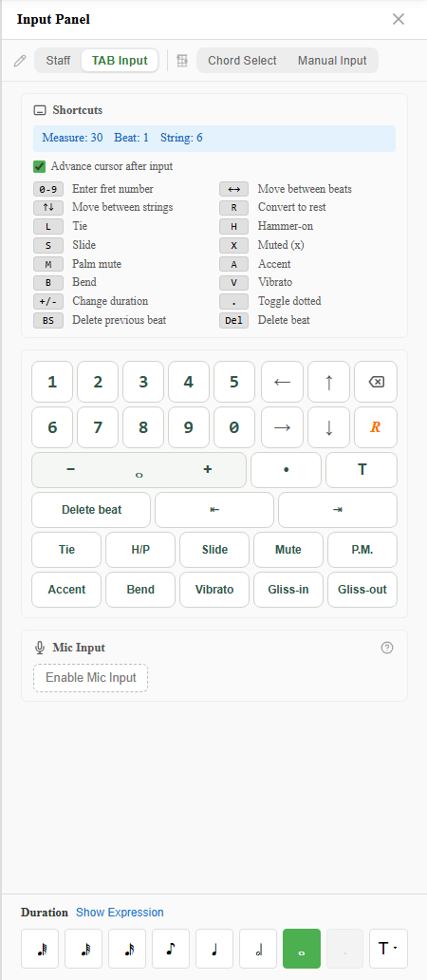Tap fret number 0 key
Screen dimensions: 427x980
(x=234, y=427)
